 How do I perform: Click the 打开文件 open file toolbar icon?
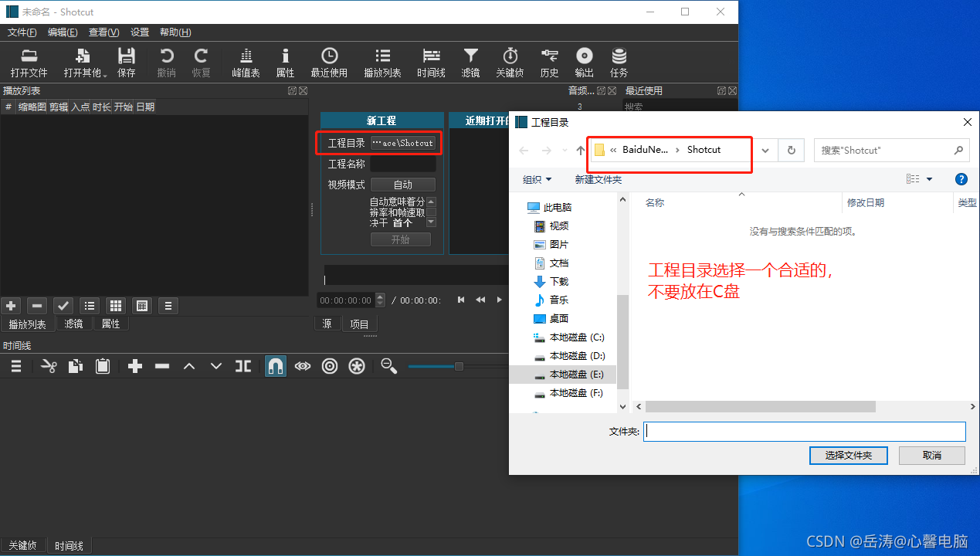pyautogui.click(x=29, y=63)
